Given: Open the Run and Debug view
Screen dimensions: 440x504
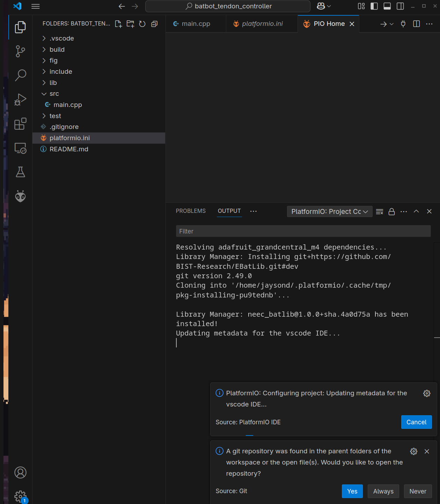Looking at the screenshot, I should tap(20, 100).
